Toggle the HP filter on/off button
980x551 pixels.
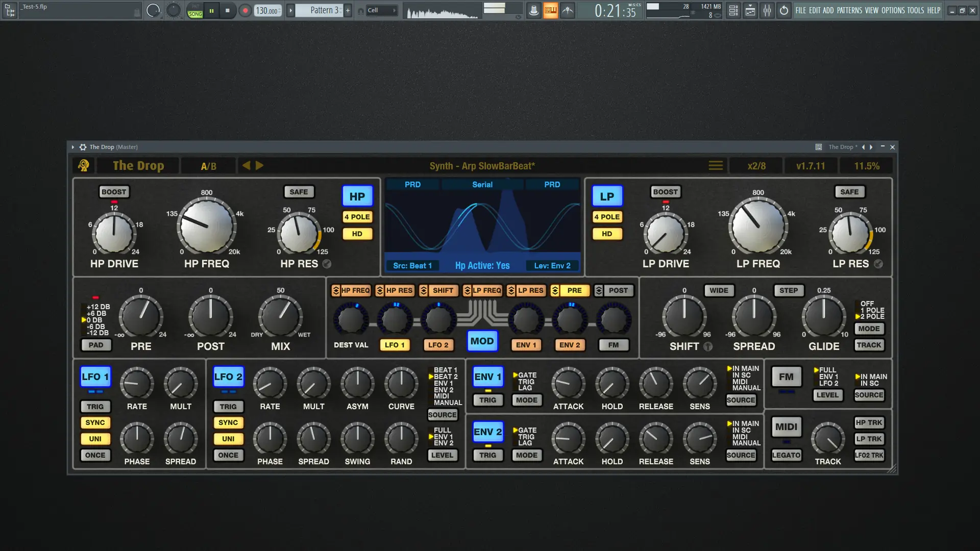[x=357, y=196]
